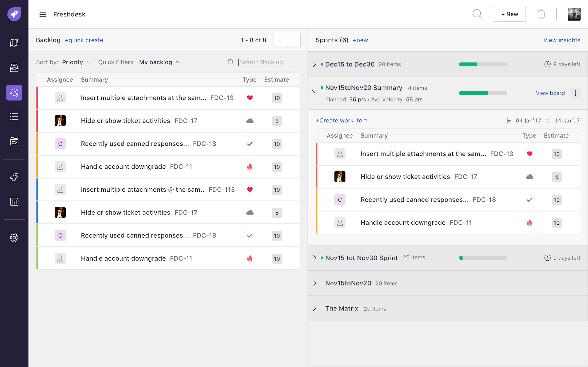Open View insights link

coord(562,40)
